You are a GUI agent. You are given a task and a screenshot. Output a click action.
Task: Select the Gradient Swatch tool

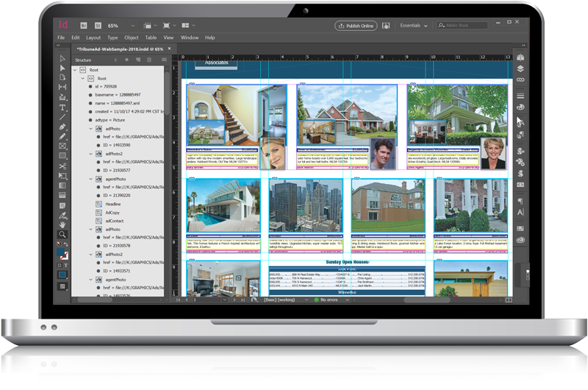coord(62,185)
